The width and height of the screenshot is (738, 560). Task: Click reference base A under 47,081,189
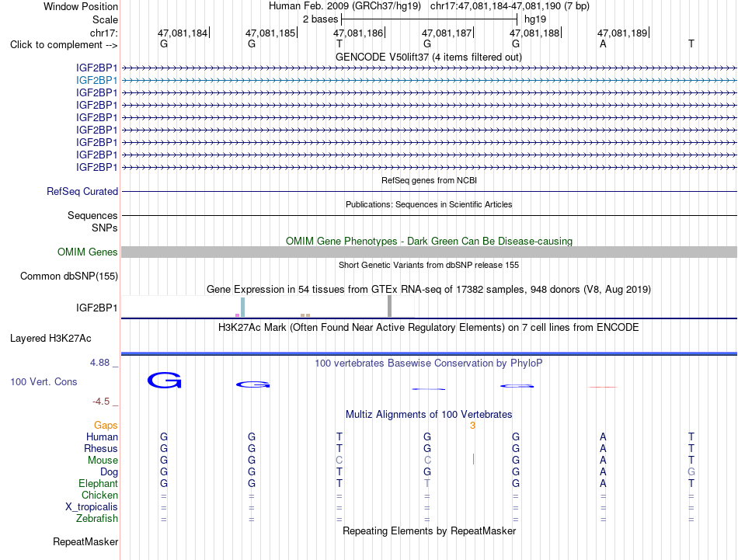tap(603, 44)
